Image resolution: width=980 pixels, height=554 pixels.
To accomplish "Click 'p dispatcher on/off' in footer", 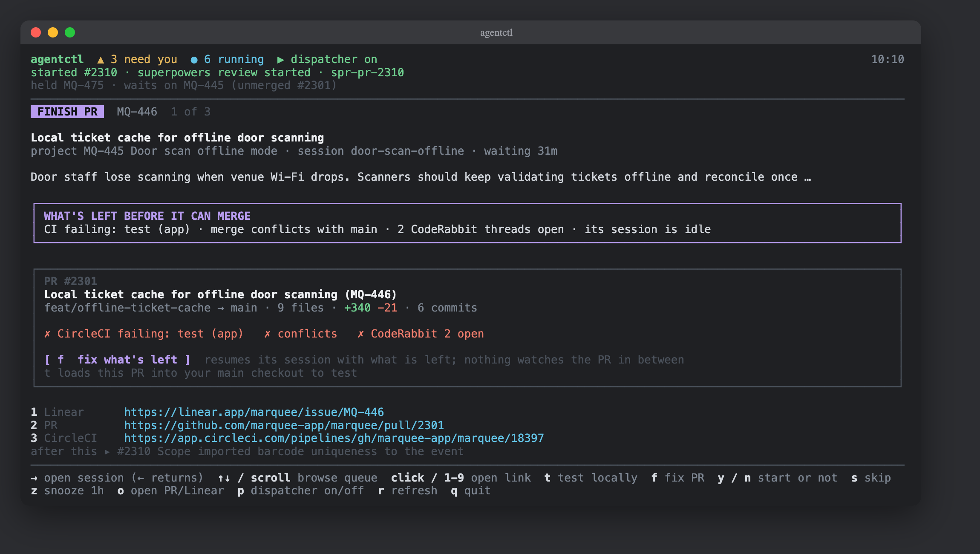I will coord(301,491).
